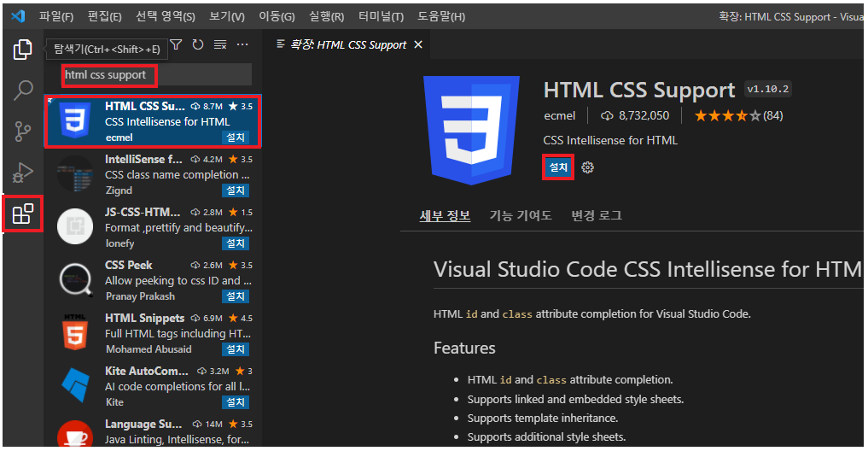868x451 pixels.
Task: Open the manage gear next to install button
Action: [x=588, y=167]
